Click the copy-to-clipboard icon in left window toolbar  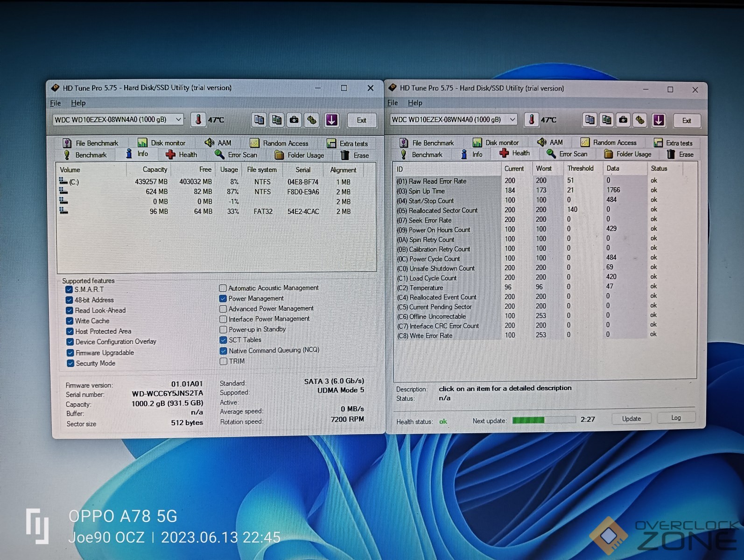[259, 120]
